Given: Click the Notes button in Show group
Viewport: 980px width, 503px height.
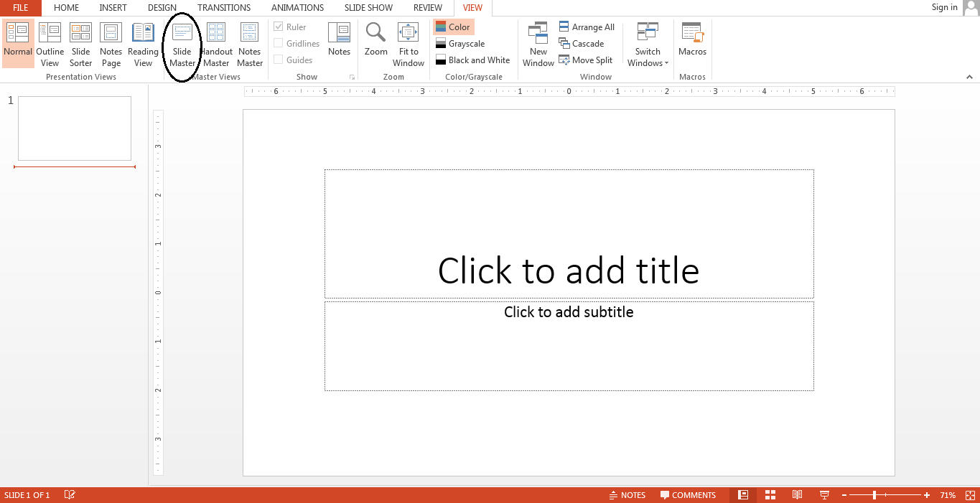Looking at the screenshot, I should point(339,39).
